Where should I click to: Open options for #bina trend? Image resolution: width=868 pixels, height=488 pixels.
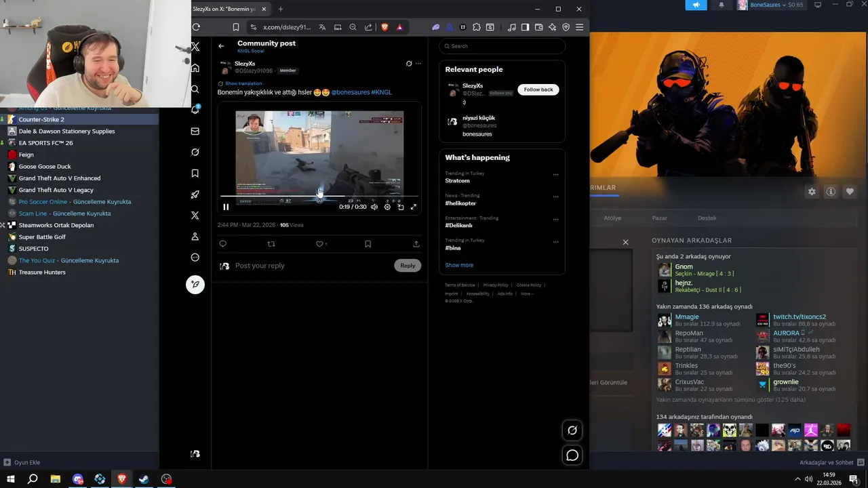pyautogui.click(x=555, y=242)
